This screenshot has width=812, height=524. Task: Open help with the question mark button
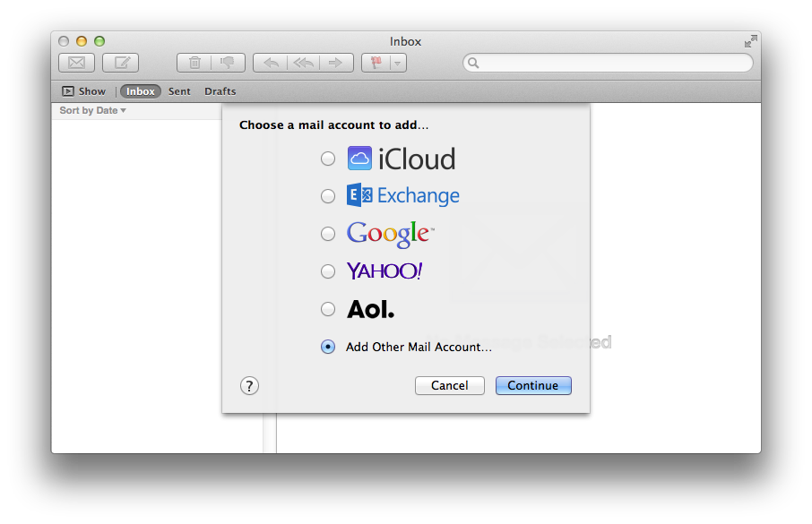250,386
